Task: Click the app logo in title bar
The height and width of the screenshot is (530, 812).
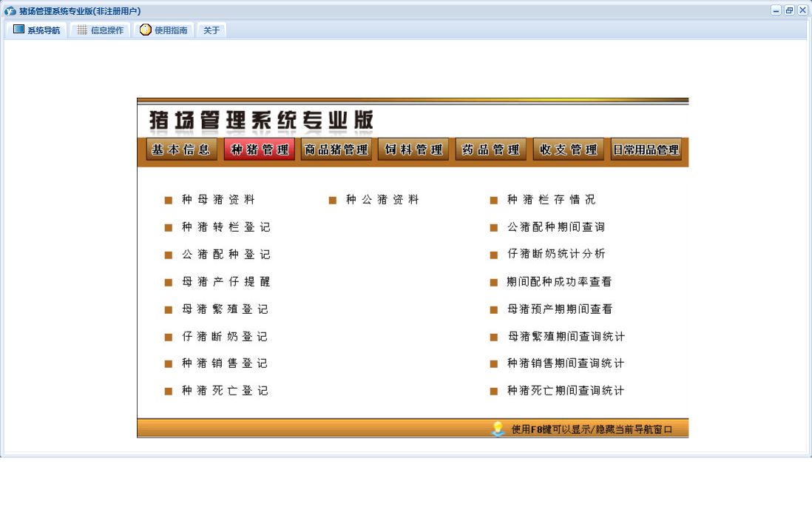Action: (x=10, y=11)
